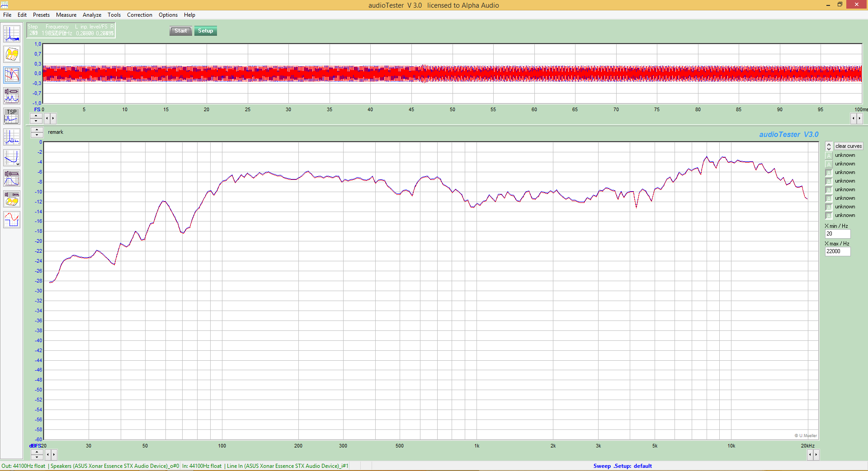Open the signal generator waveform icon
This screenshot has width=868, height=471.
pos(12,220)
